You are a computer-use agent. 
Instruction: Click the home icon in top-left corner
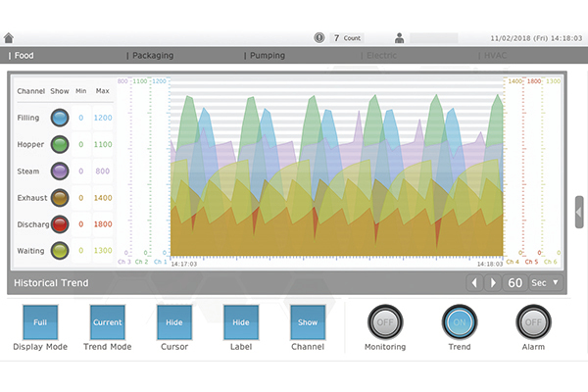coord(9,38)
